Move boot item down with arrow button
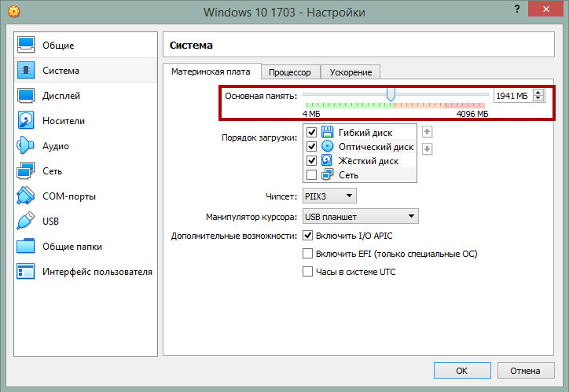569x392 pixels. [427, 148]
